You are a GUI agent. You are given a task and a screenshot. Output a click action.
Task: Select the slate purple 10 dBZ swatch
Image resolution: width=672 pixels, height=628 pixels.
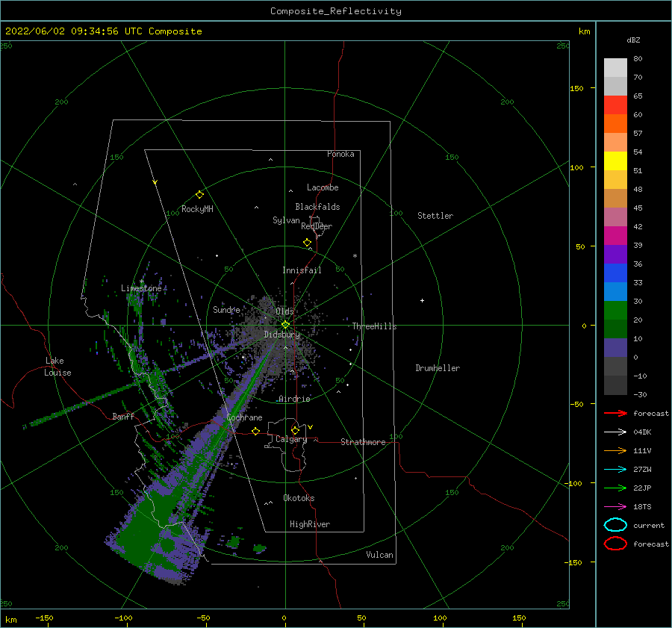(615, 347)
